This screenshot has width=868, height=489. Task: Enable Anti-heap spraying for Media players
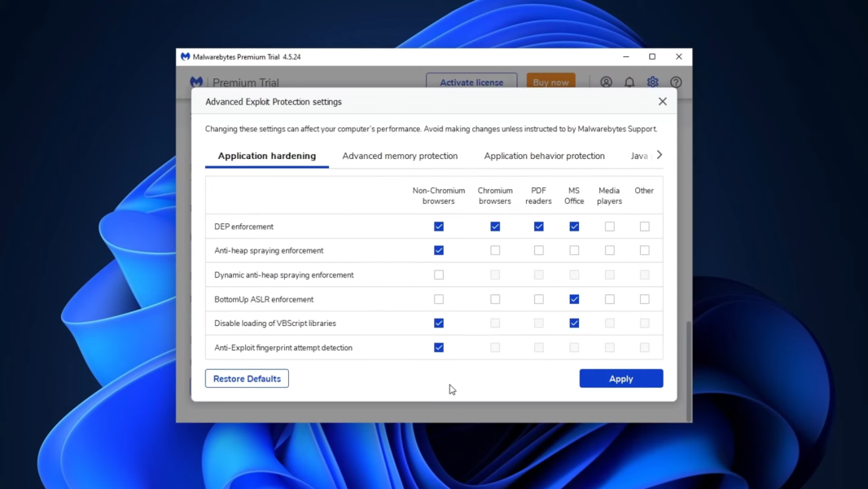coord(610,250)
